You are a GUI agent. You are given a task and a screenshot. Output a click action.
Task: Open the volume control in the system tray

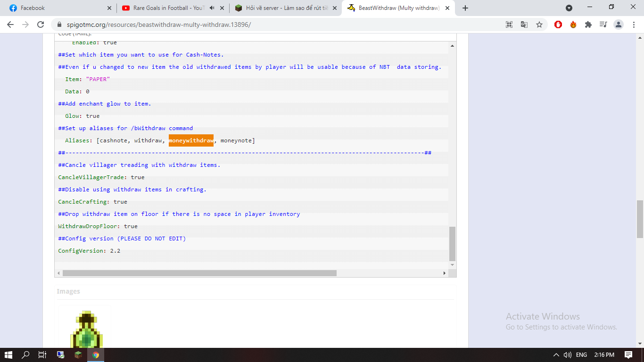[568, 355]
